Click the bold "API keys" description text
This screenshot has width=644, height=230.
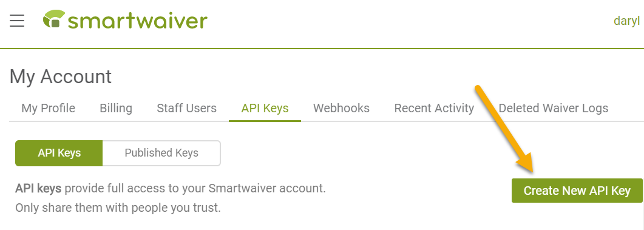38,189
